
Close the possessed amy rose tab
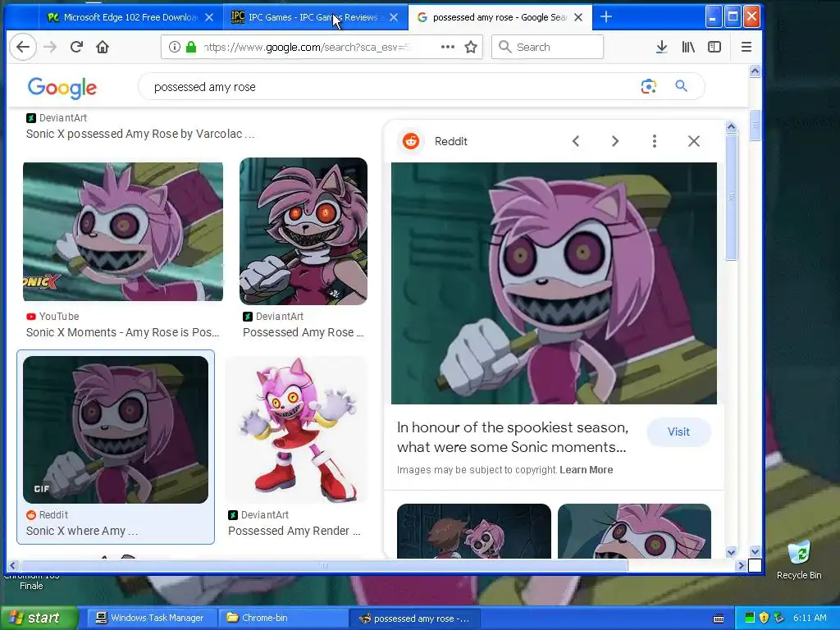coord(578,17)
